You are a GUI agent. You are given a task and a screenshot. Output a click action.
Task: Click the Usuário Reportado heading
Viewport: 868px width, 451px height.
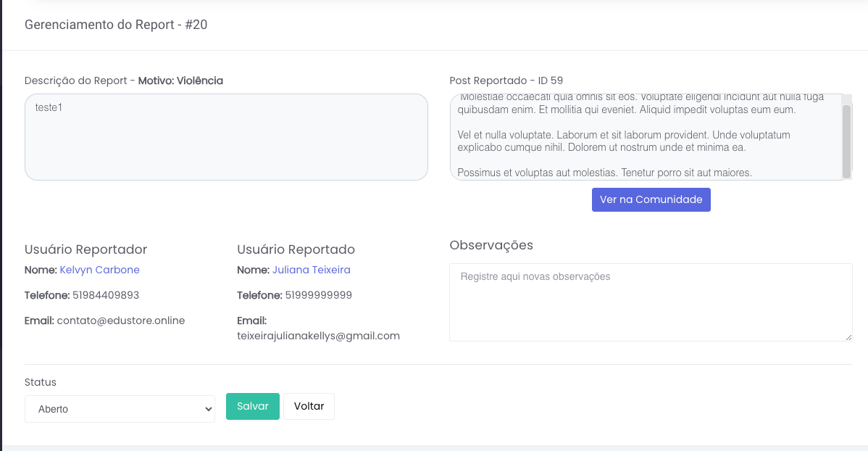(x=296, y=249)
